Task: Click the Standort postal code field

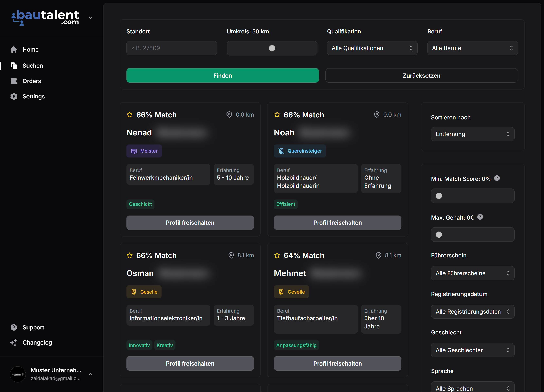Action: click(x=171, y=48)
